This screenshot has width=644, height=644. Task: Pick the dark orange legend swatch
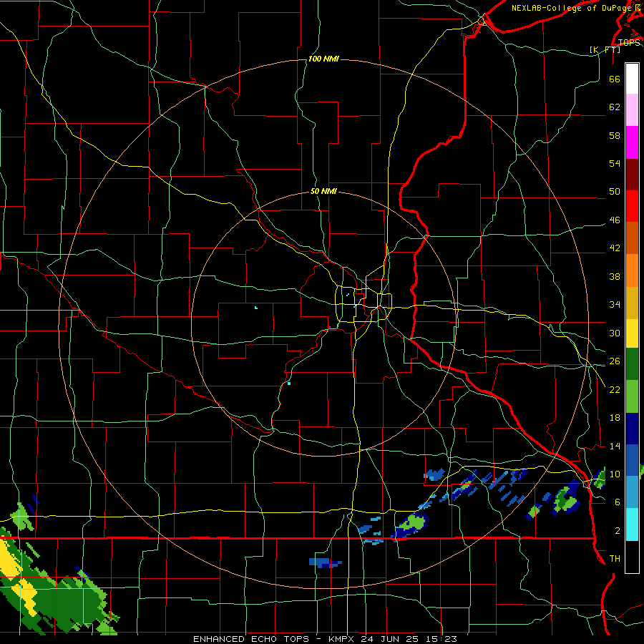[x=632, y=238]
